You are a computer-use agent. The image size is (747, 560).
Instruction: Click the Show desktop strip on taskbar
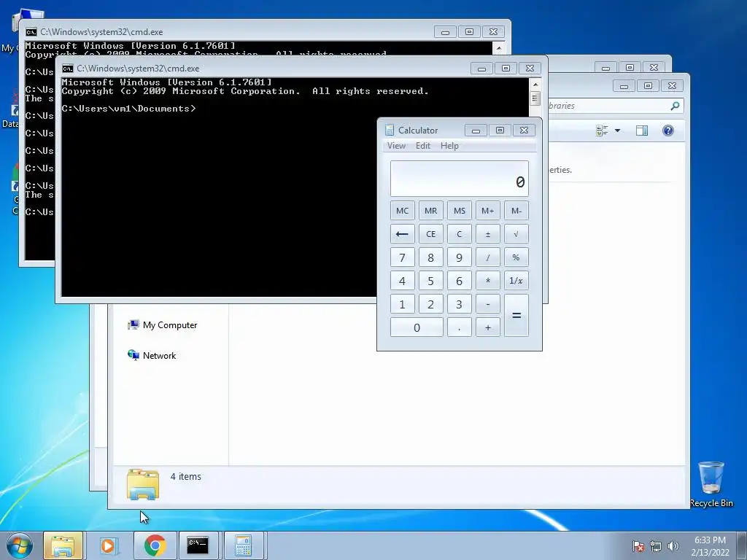743,545
